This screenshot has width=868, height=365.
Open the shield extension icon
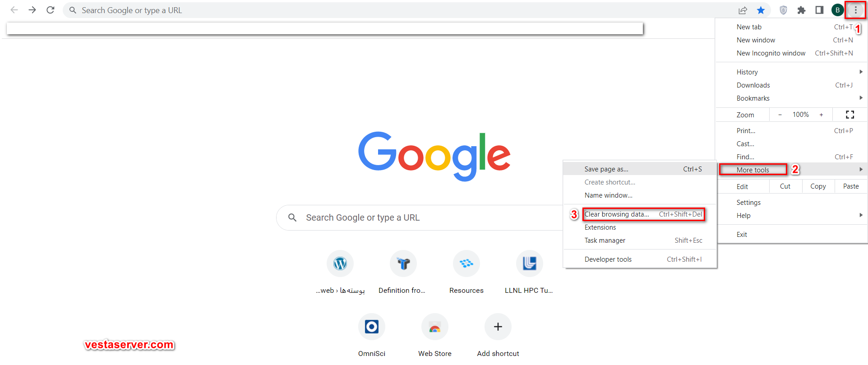point(784,10)
